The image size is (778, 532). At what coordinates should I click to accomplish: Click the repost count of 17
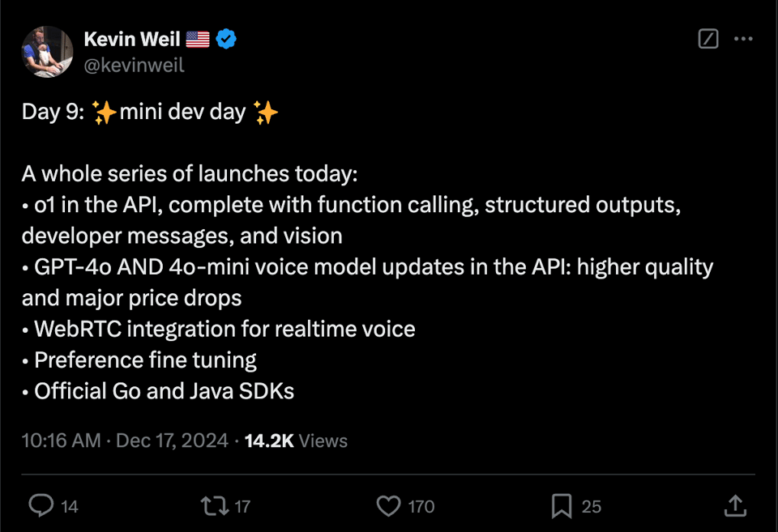(242, 507)
